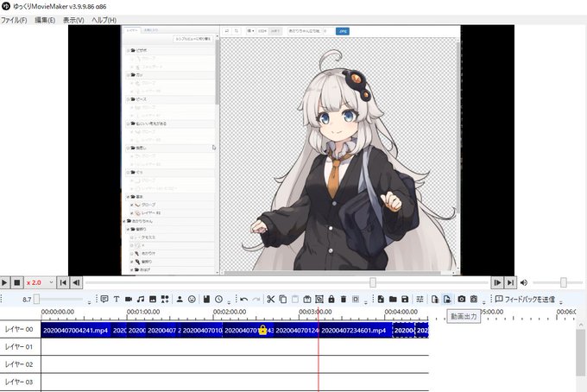This screenshot has height=392, width=587.
Task: Select clip 20200407004241.mp4 on layer 00
Action: point(76,330)
